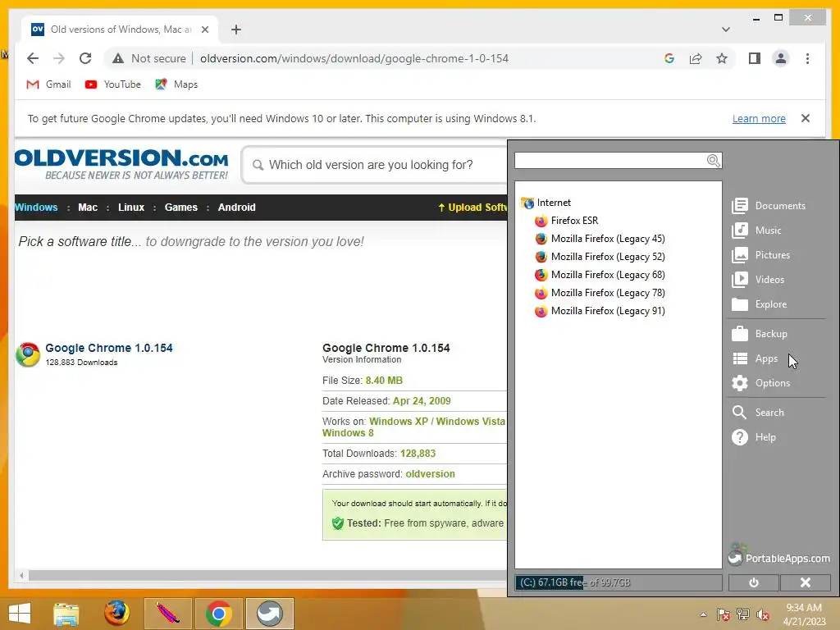Click Search in the PortableApps sidebar
This screenshot has width=840, height=630.
(758, 413)
